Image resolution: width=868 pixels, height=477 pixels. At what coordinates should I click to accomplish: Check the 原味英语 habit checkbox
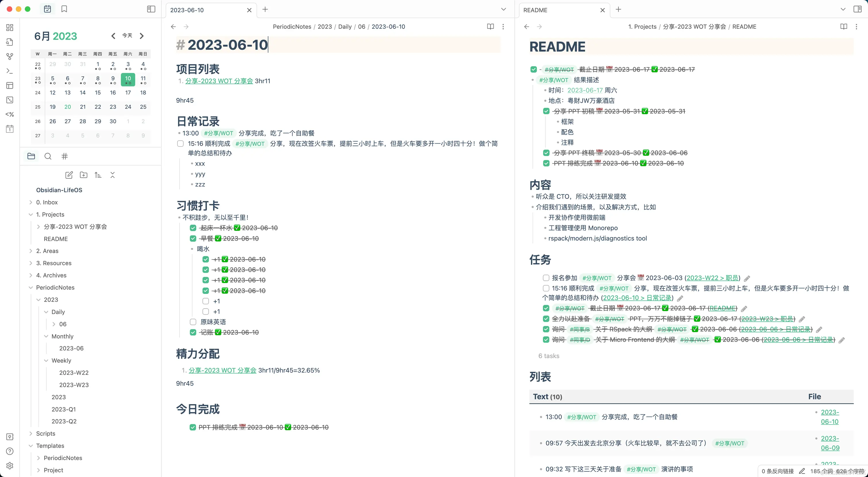[x=193, y=322]
